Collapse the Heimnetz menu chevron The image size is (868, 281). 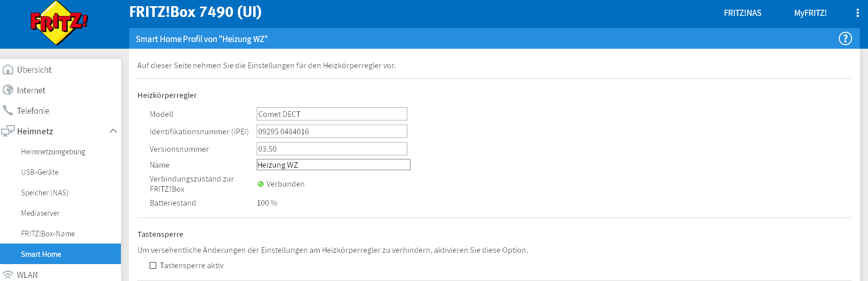pyautogui.click(x=113, y=131)
